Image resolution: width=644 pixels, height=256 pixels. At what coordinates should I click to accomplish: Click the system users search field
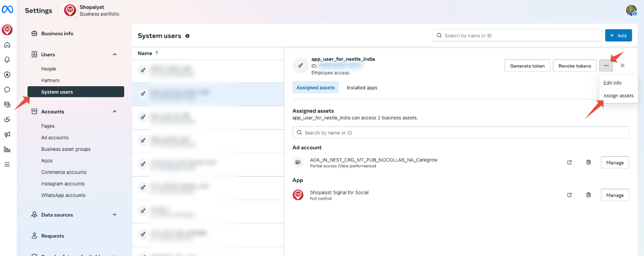point(517,35)
